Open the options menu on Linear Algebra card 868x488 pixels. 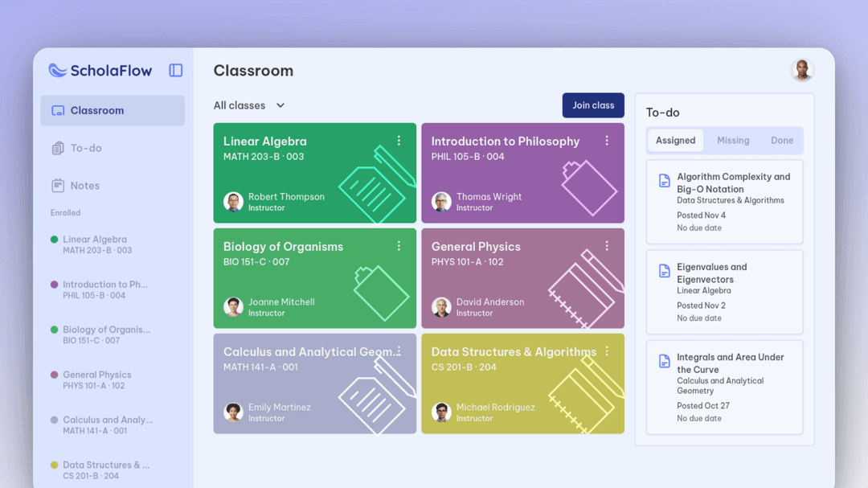(399, 140)
